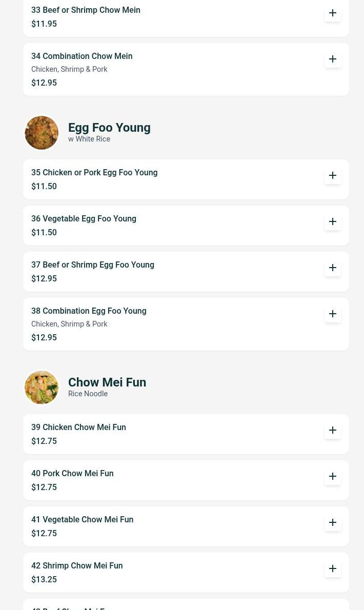Add 40 Pork Chow Mei Fun
The image size is (364, 610).
[x=333, y=476]
